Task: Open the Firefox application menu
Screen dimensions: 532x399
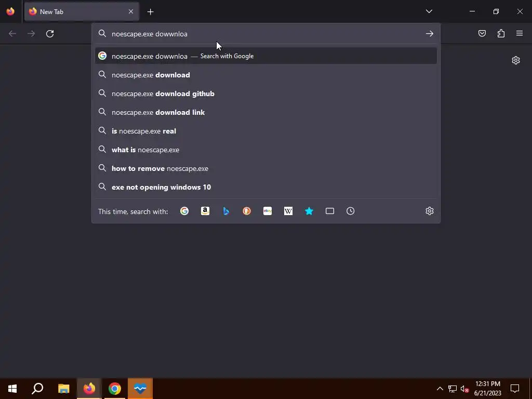Action: click(x=520, y=33)
